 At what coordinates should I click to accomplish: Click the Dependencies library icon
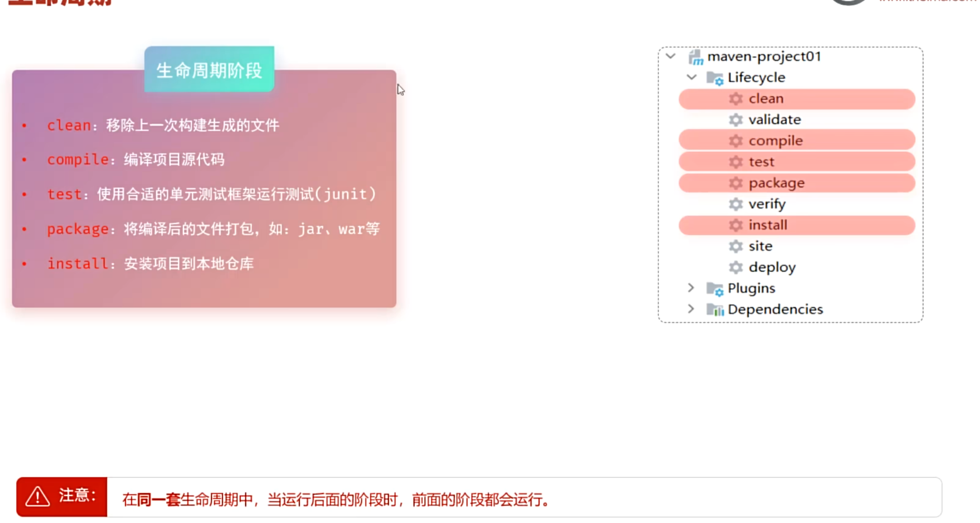click(x=714, y=310)
